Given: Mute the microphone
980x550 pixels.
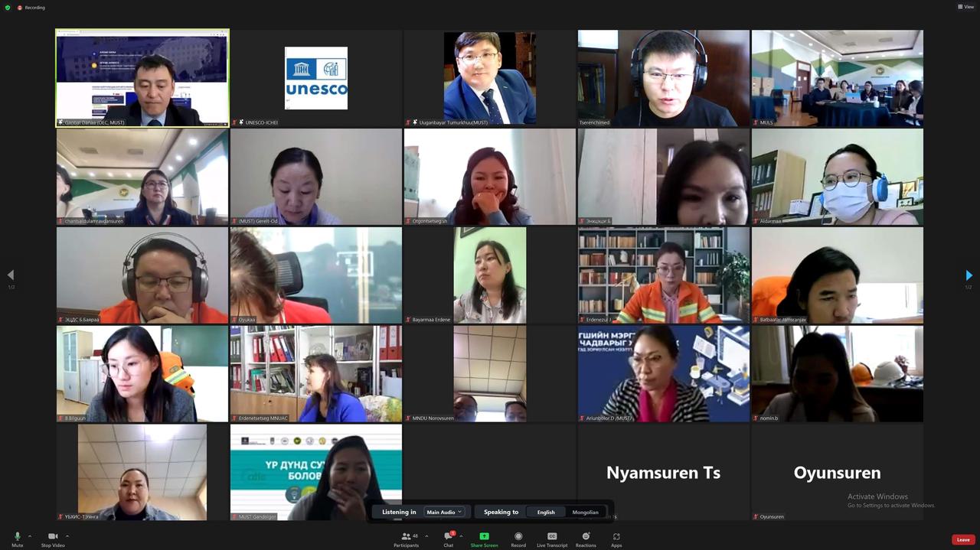Looking at the screenshot, I should pyautogui.click(x=17, y=538).
